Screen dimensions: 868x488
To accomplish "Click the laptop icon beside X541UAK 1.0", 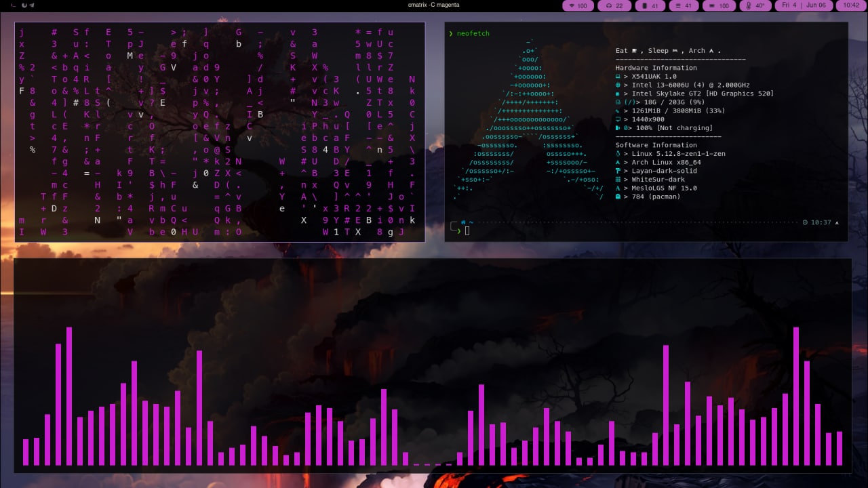I will 618,77.
